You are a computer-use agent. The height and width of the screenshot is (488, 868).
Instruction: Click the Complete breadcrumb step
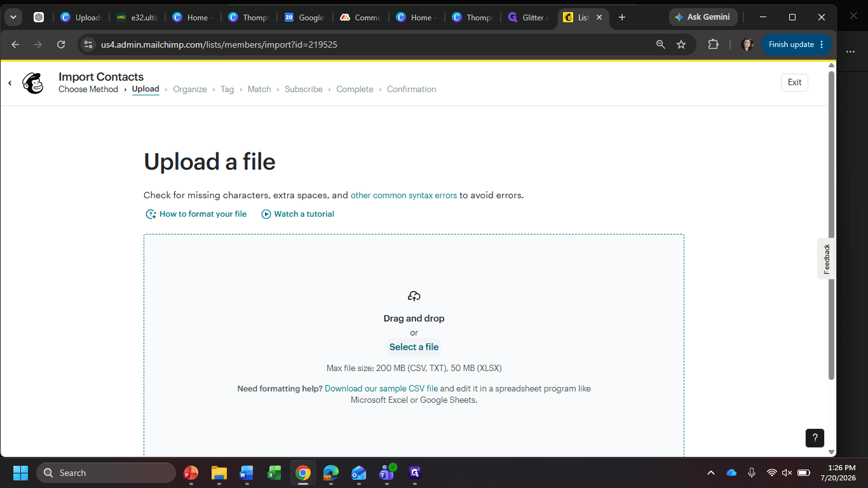(x=355, y=90)
